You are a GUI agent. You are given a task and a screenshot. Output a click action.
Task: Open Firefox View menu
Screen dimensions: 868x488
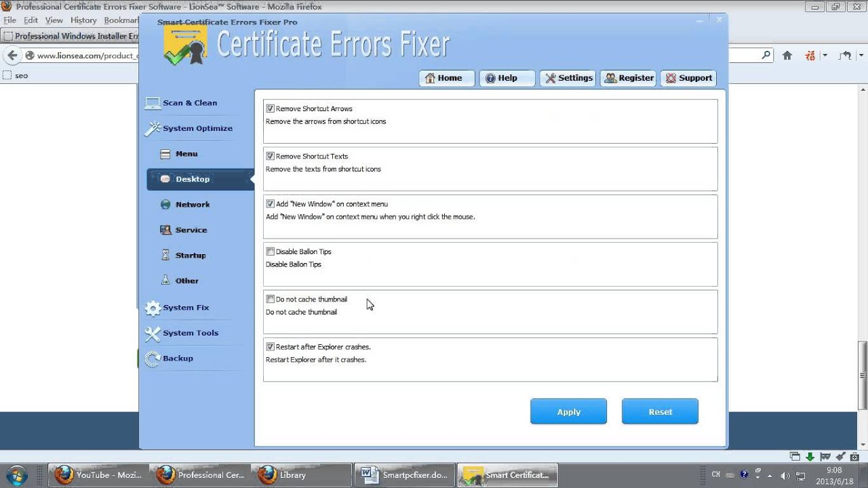tap(54, 20)
